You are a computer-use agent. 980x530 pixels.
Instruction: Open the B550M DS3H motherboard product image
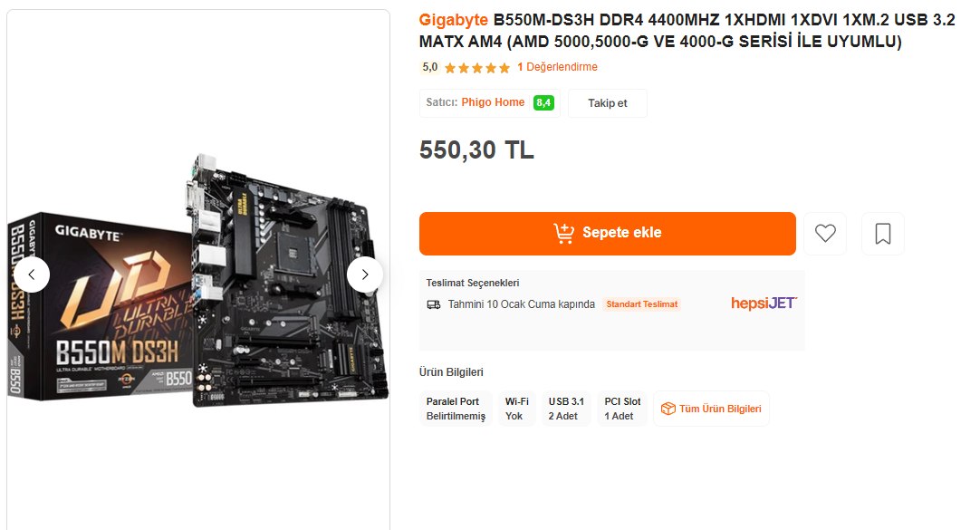[198, 281]
